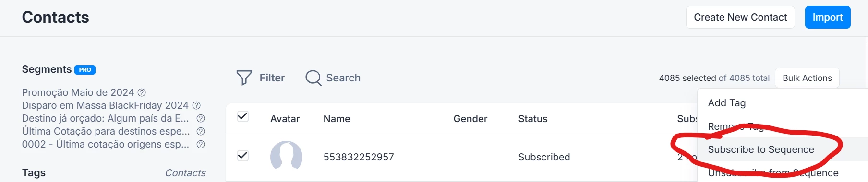Uncheck the select-all checkbox in table header
868x182 pixels.
[x=243, y=116]
